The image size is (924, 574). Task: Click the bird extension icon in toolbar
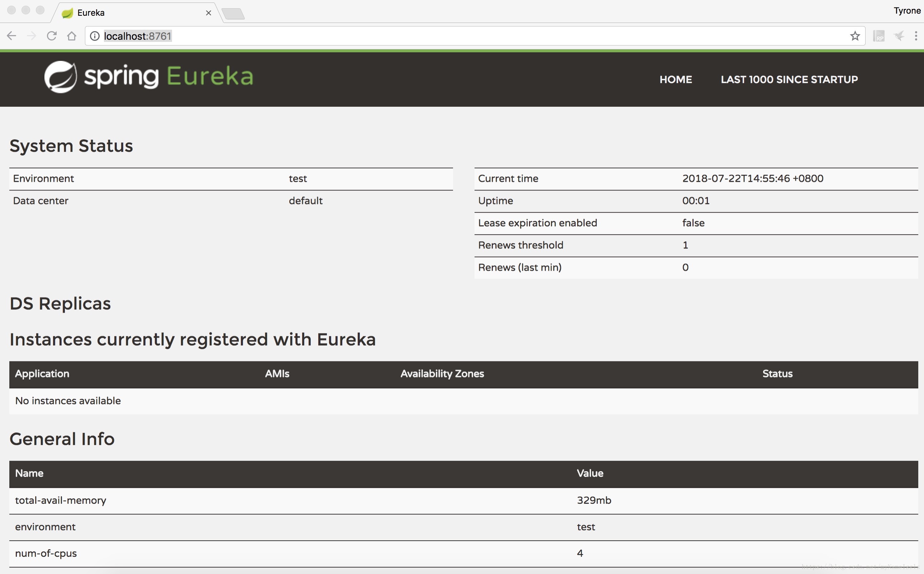[x=899, y=36]
